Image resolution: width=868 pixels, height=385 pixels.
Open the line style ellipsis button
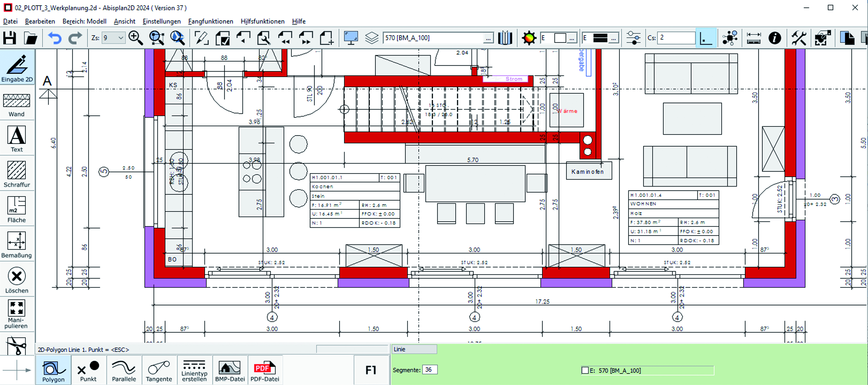[x=614, y=38]
